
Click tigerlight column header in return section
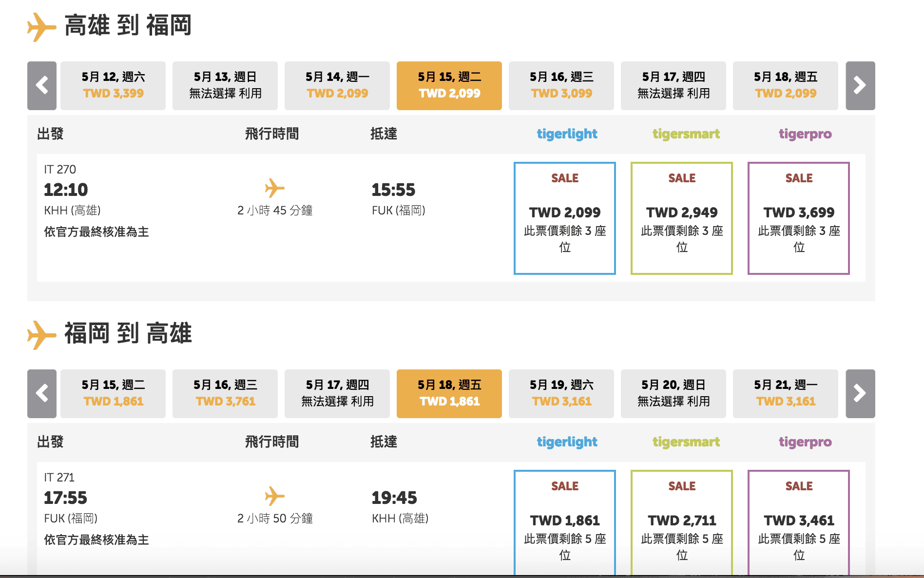[x=567, y=442]
